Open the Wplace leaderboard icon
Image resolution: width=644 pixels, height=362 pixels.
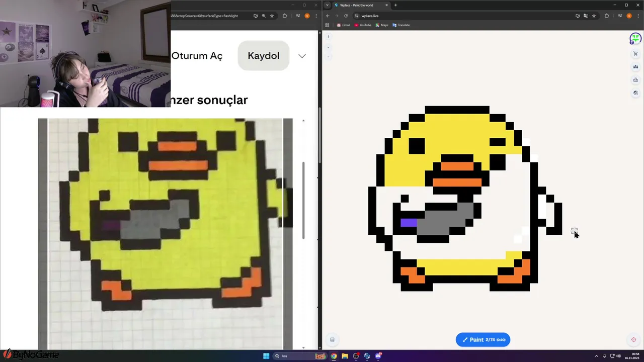click(635, 80)
